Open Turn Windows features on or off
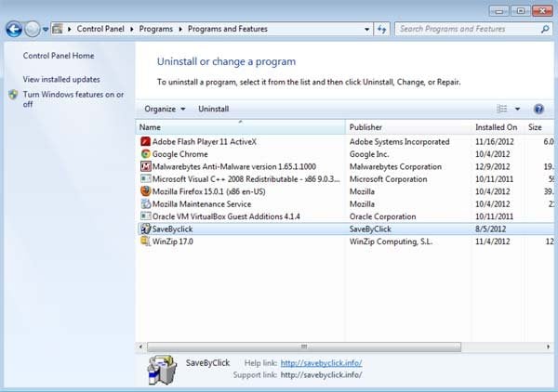The image size is (558, 392). point(73,99)
